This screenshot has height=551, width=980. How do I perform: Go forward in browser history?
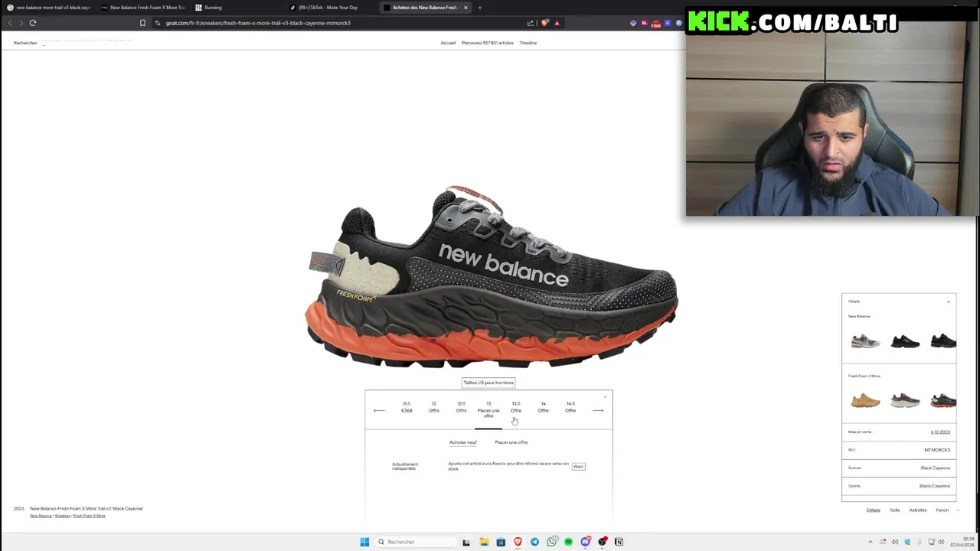coord(21,23)
